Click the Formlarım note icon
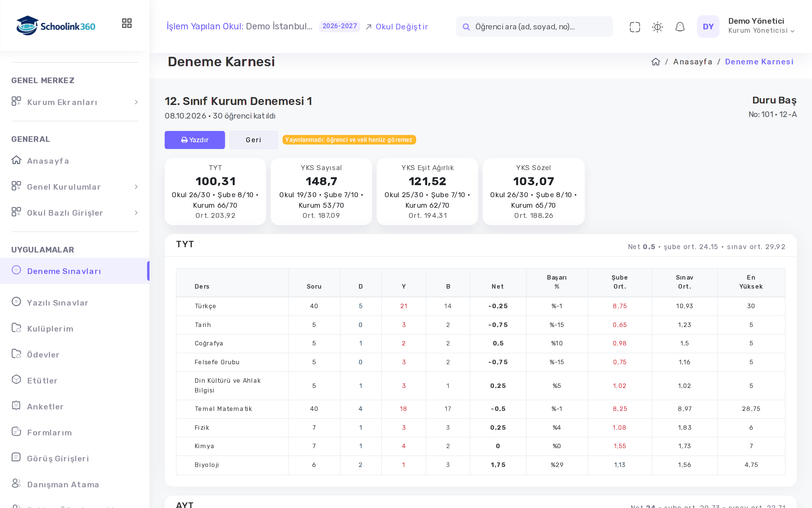 coord(16,432)
